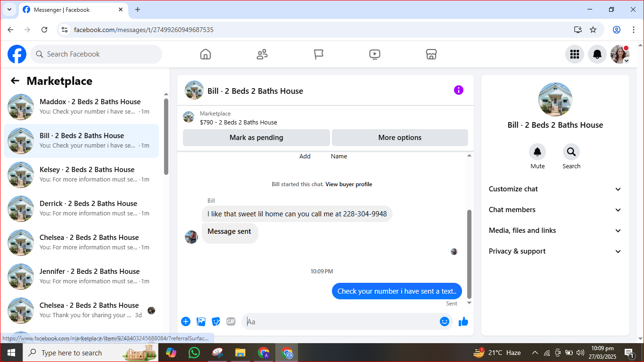
Task: Attach a photo with the image icon
Action: point(201,321)
